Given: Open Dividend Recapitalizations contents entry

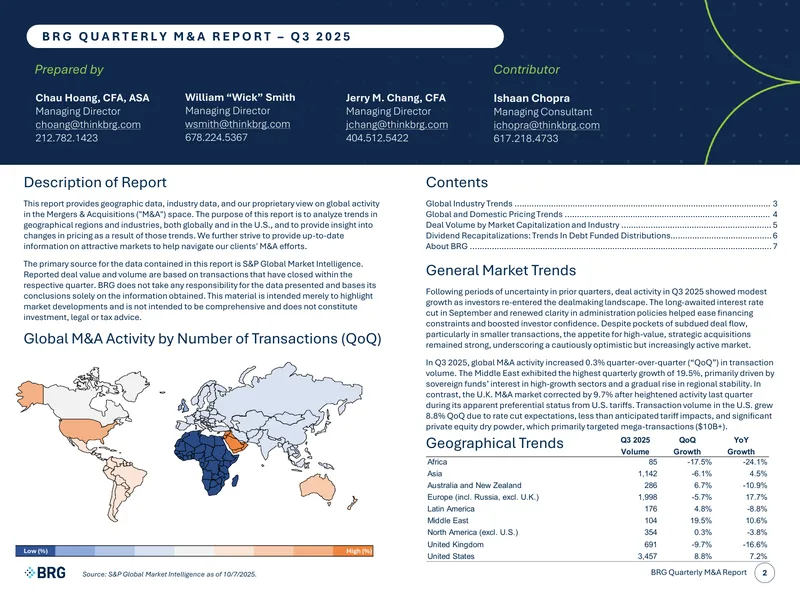Looking at the screenshot, I should 601,236.
